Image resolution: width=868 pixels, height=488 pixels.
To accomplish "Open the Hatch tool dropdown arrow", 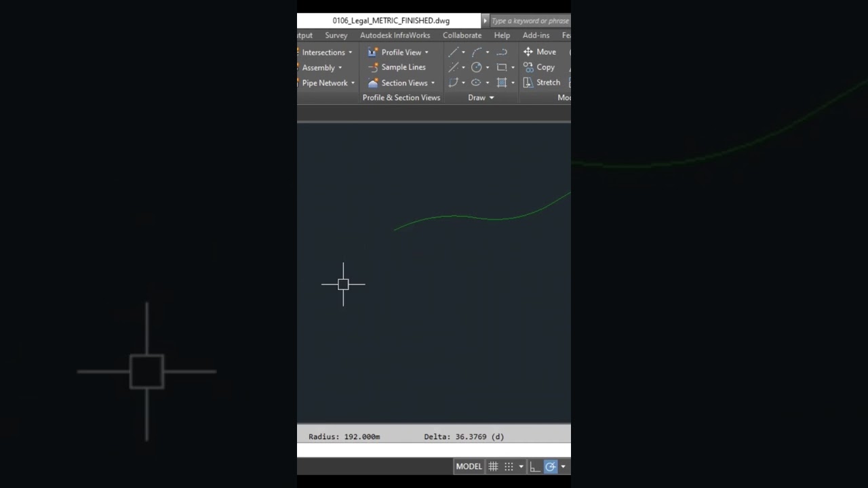I will click(513, 83).
